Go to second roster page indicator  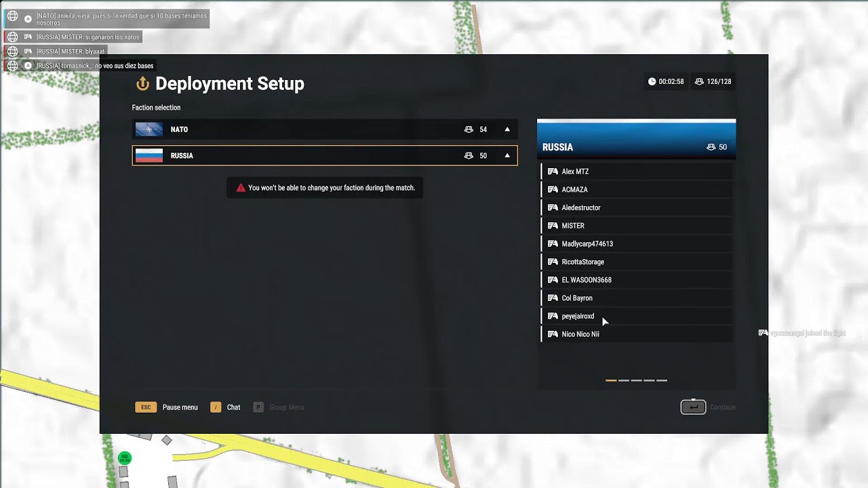click(624, 380)
